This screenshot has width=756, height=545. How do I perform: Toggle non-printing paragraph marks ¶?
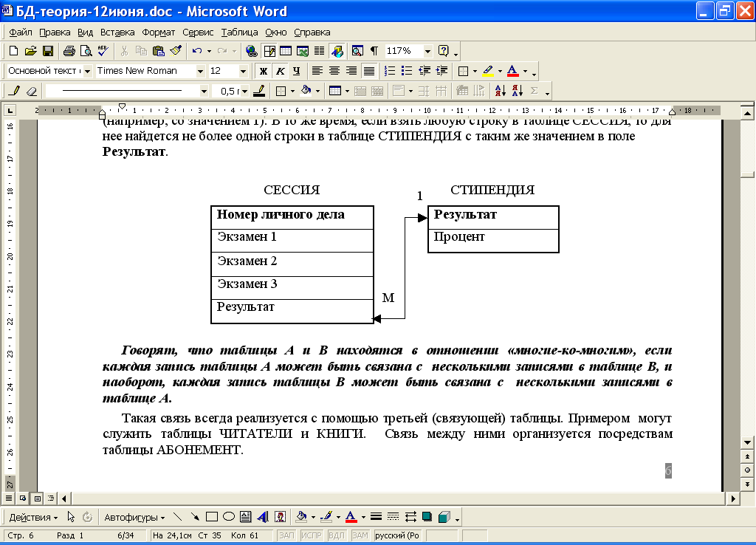click(374, 51)
